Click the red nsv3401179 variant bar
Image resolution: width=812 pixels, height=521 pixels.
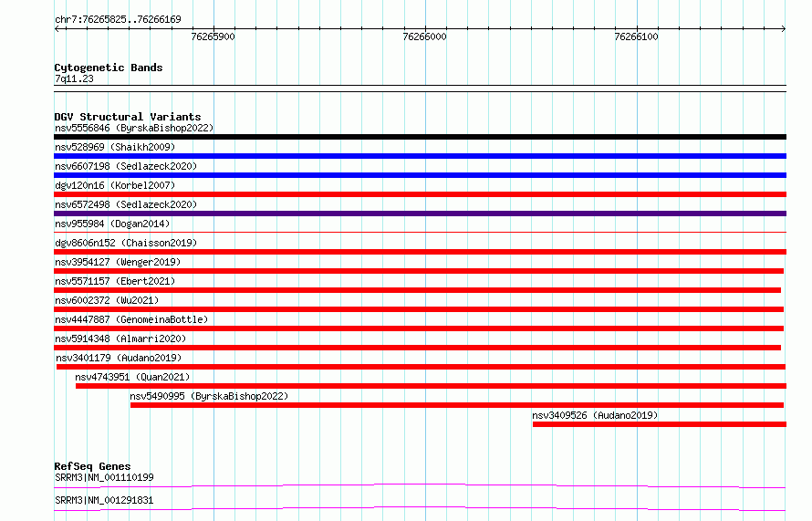421,367
